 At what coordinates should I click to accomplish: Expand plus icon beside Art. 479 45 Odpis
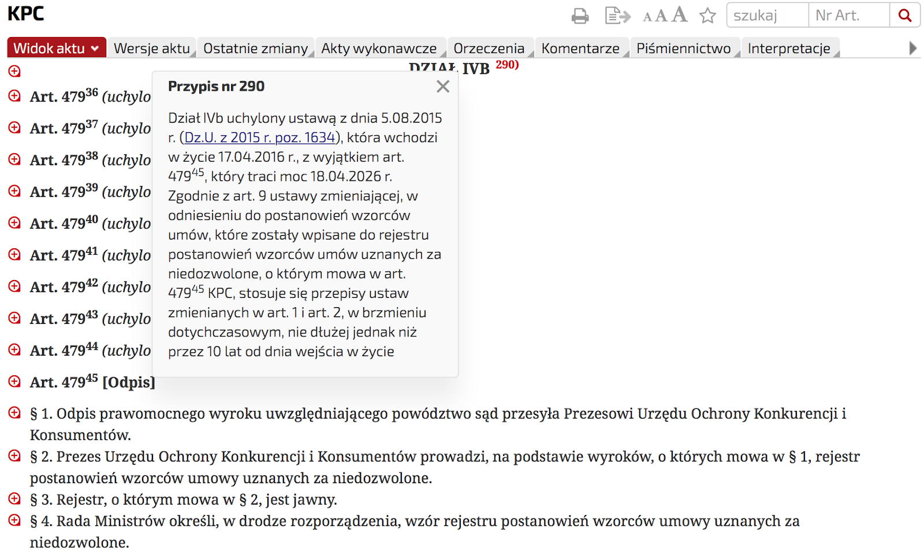tap(14, 382)
